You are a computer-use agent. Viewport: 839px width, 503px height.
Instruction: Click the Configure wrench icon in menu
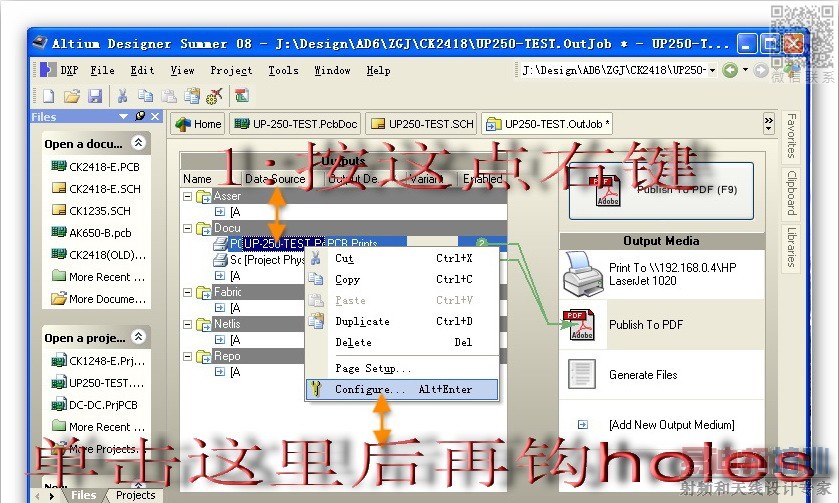pos(316,388)
